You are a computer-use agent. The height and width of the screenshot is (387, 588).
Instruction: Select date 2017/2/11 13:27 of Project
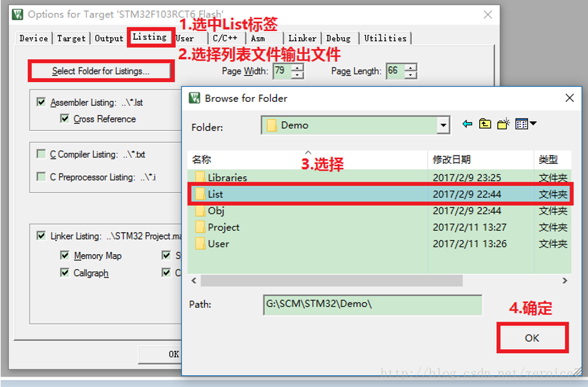pos(469,227)
